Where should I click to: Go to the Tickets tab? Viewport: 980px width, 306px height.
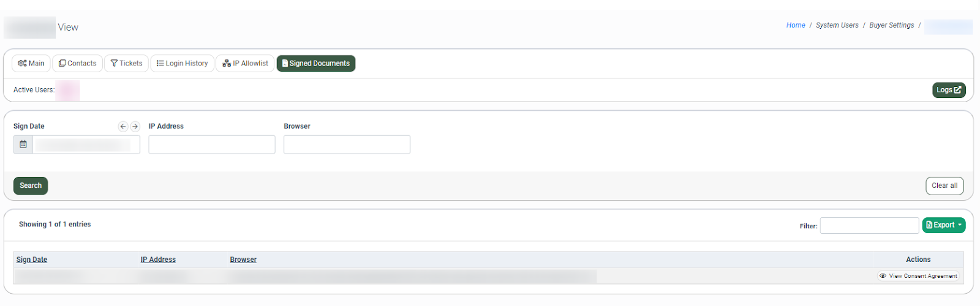126,64
